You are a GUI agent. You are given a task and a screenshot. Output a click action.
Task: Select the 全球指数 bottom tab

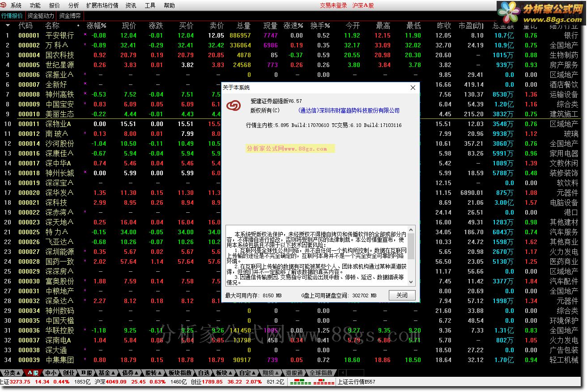pyautogui.click(x=321, y=373)
